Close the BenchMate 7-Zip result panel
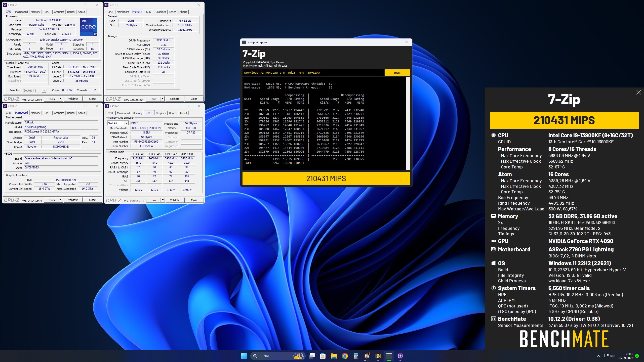 tap(639, 93)
